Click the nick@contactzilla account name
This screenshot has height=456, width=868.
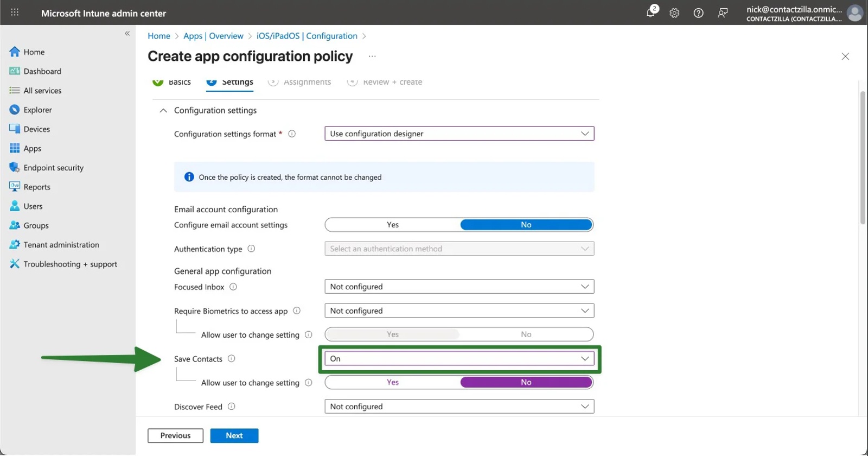pyautogui.click(x=794, y=9)
